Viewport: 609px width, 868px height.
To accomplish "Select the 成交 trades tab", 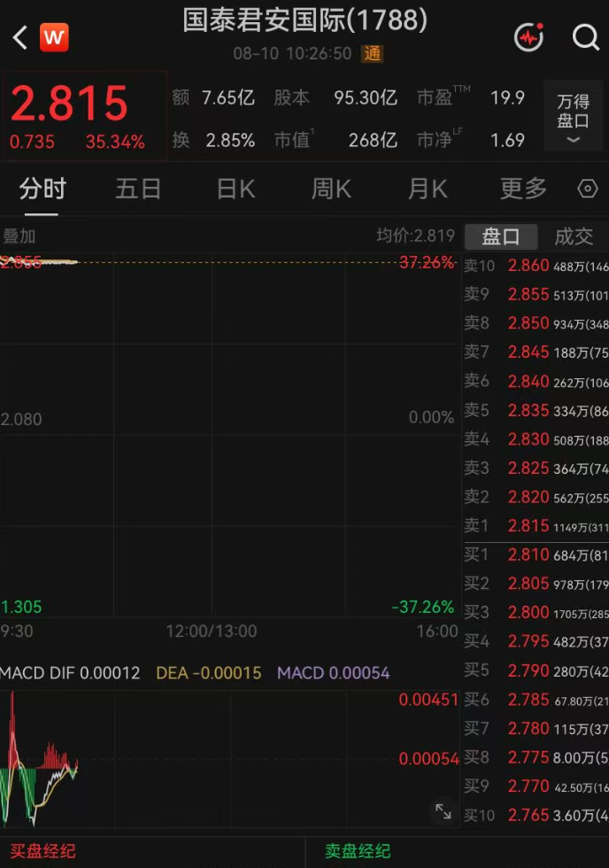I will [574, 237].
